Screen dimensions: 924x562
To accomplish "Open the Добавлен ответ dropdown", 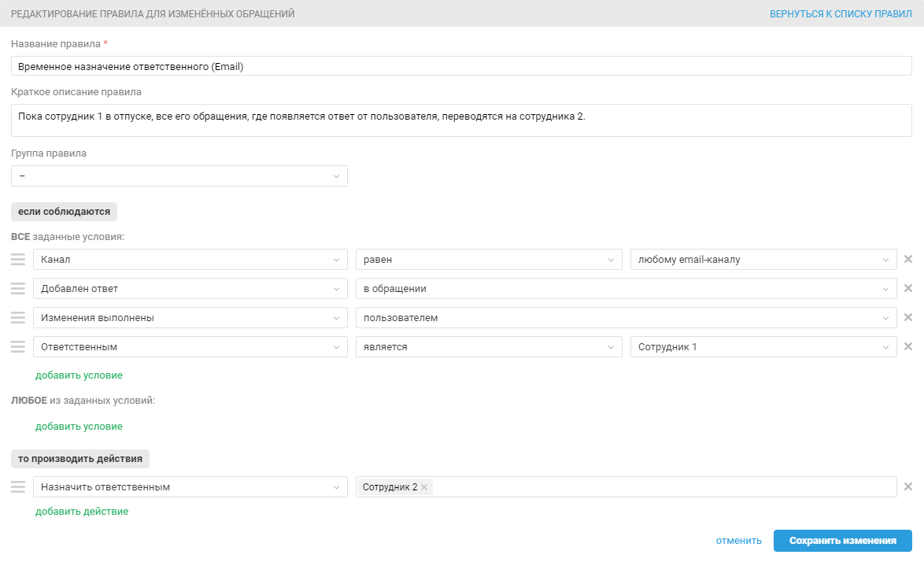I will pos(190,289).
